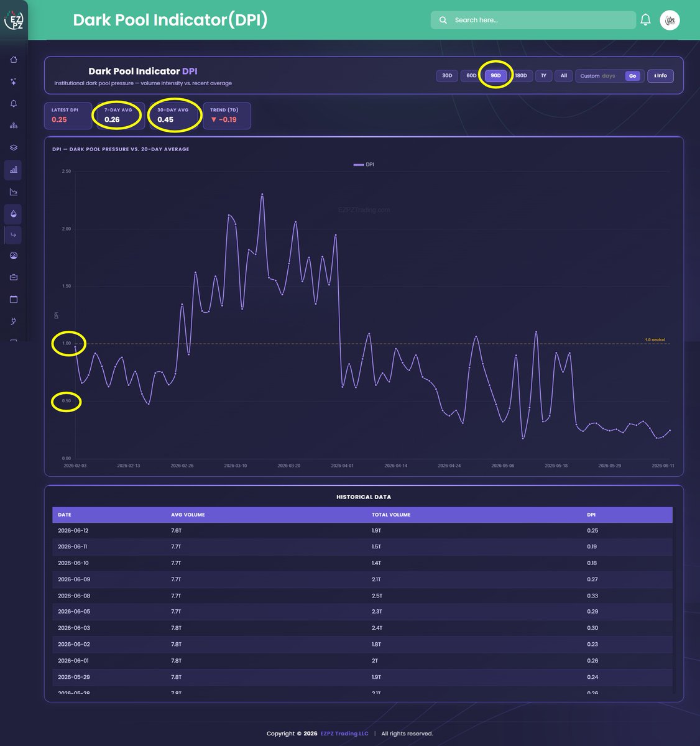Select the 90D time range
The image size is (700, 746).
[x=495, y=76]
